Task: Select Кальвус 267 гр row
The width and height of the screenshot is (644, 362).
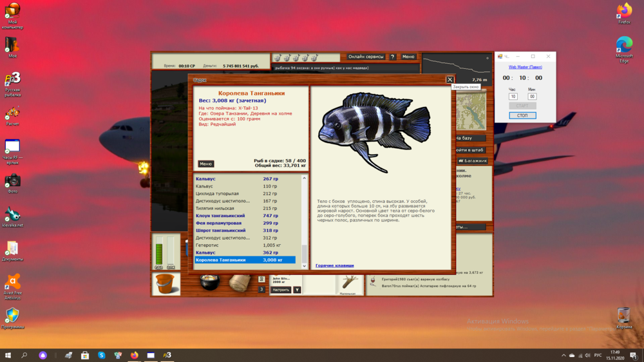Action: pyautogui.click(x=245, y=178)
